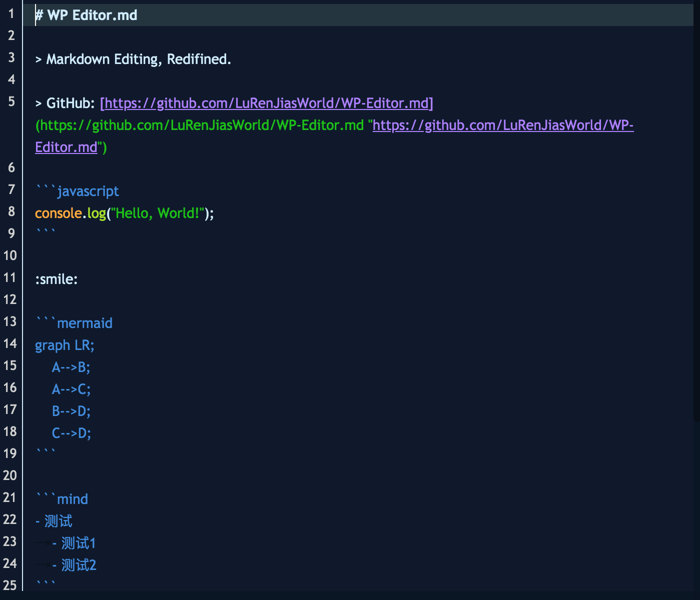
Task: Select line number 14 in the gutter
Action: [10, 343]
